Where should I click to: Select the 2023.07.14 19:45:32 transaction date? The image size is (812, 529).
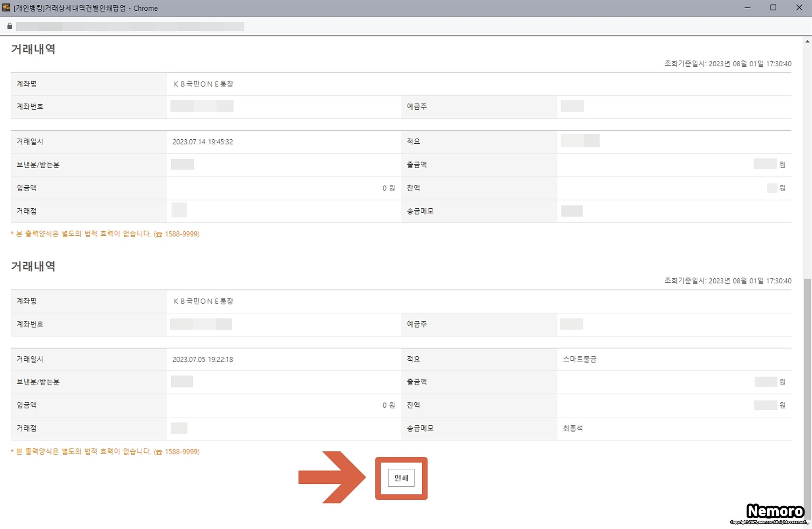click(203, 142)
